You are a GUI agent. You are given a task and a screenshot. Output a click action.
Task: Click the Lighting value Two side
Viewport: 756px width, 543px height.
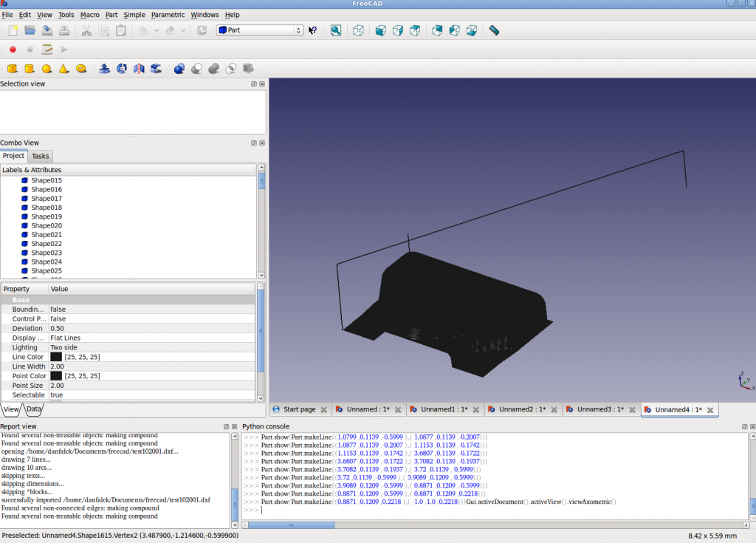[x=63, y=347]
